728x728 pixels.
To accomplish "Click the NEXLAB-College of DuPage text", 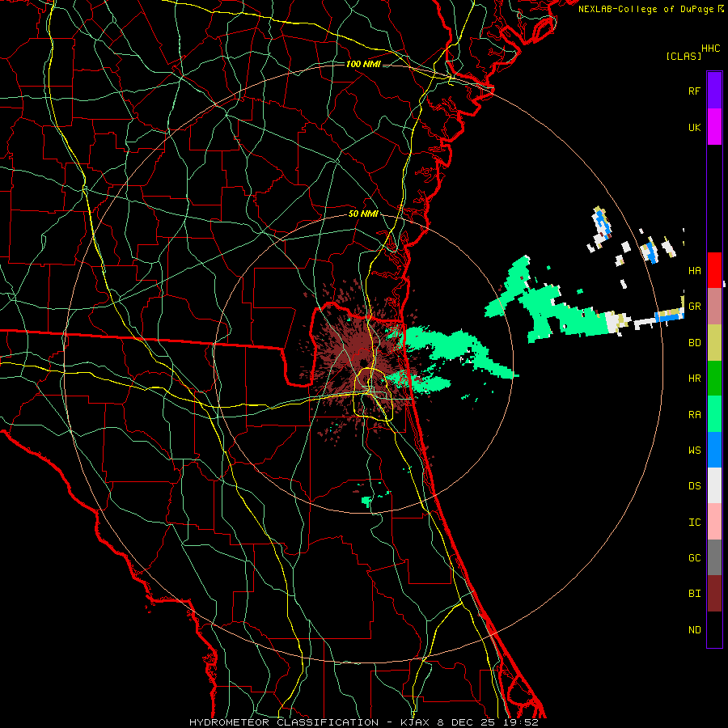I will click(x=645, y=9).
